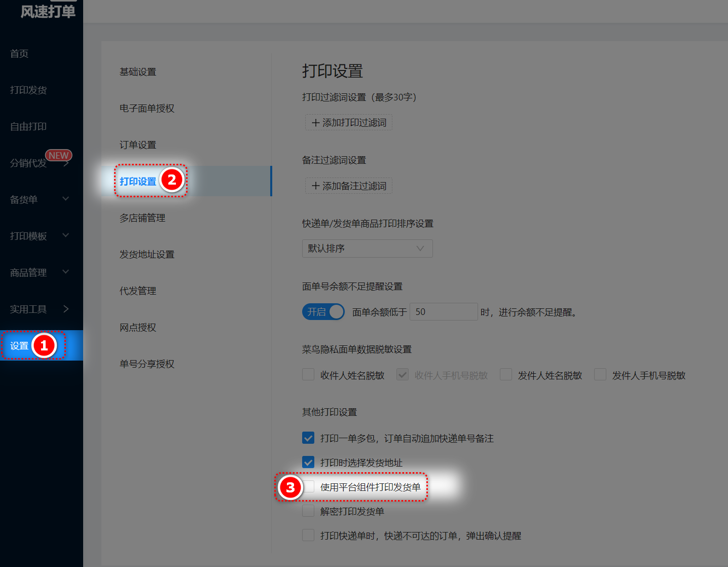The width and height of the screenshot is (728, 567).
Task: Open 打印发货 in the sidebar
Action: [x=28, y=90]
